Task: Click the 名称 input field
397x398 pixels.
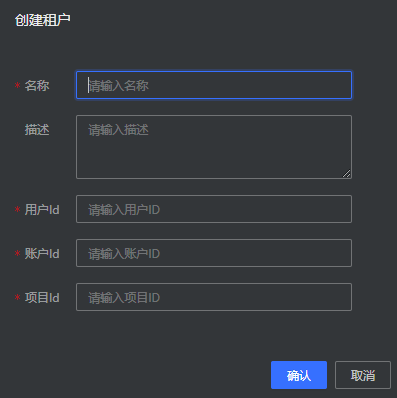Action: point(214,85)
